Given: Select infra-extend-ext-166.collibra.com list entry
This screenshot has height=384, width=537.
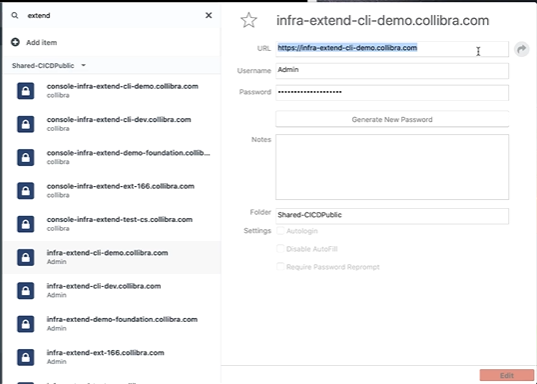Looking at the screenshot, I should (112, 357).
